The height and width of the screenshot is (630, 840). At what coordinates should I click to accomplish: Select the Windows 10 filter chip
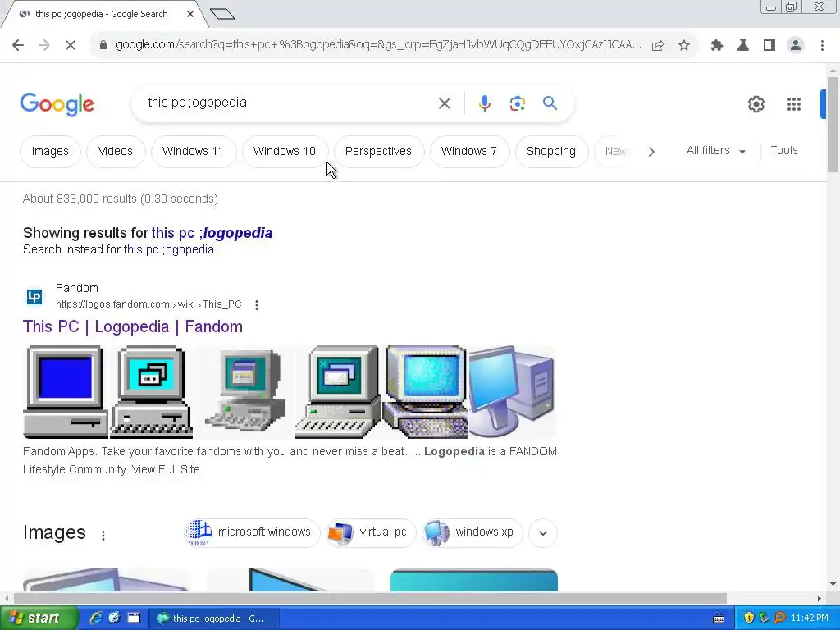285,152
